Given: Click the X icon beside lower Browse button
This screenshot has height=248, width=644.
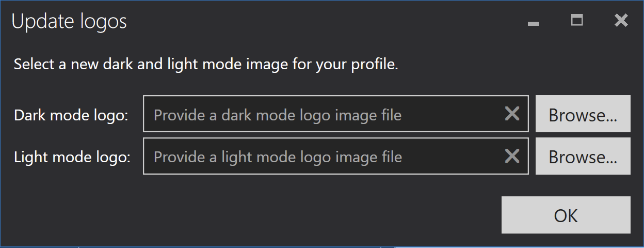Looking at the screenshot, I should pos(512,156).
